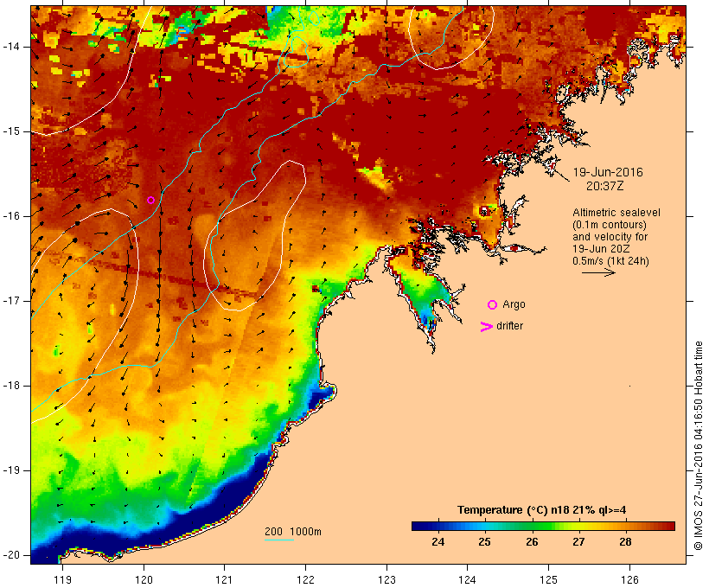
Task: Click the longitude label 125
Action: point(549,580)
